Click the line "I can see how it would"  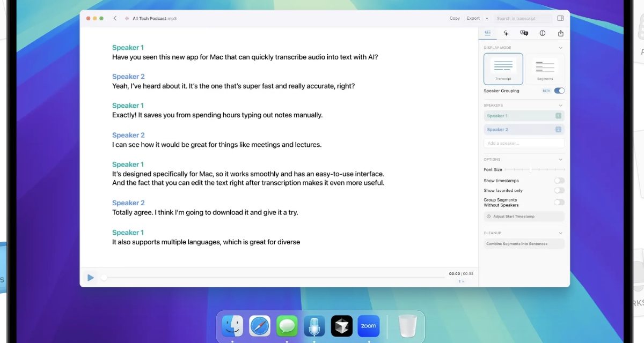(x=217, y=145)
